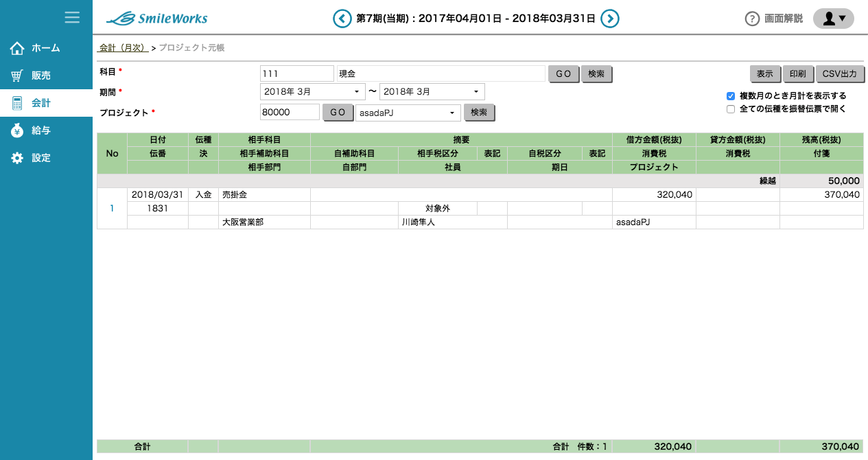Screen dimensions: 868x460
Task: Open 給与 in the sidebar
Action: click(46, 130)
